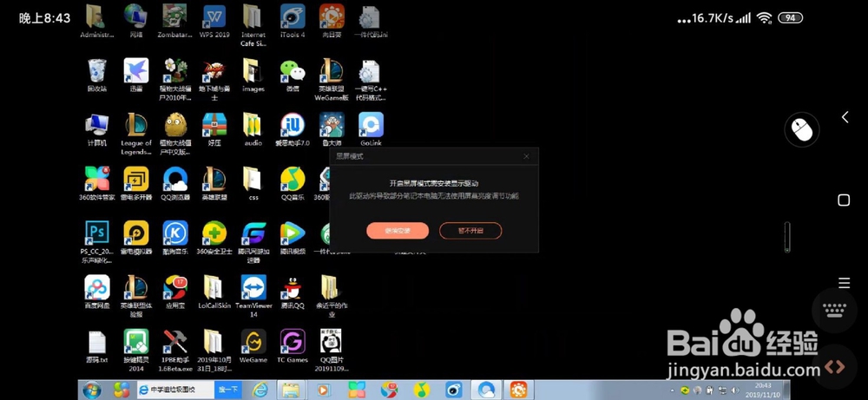The image size is (868, 400).
Task: Tap the Android recents menu button
Action: coord(844,283)
